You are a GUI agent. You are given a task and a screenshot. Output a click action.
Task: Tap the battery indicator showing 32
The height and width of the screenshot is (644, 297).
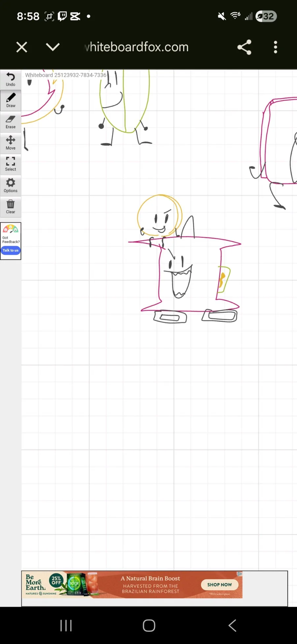tap(266, 16)
